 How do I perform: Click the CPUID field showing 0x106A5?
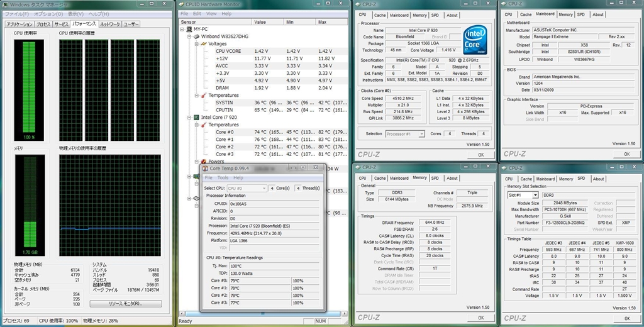[x=274, y=204]
